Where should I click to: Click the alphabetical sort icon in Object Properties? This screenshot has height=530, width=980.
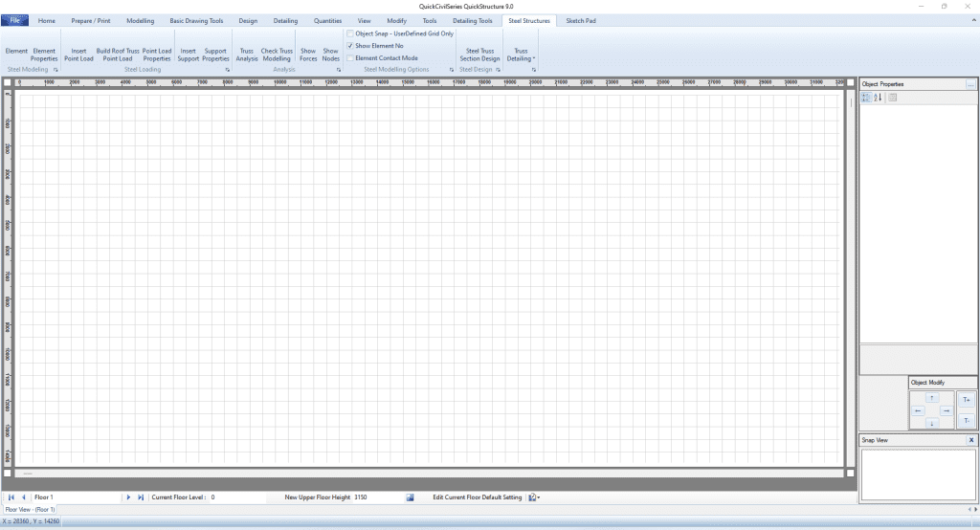[879, 98]
